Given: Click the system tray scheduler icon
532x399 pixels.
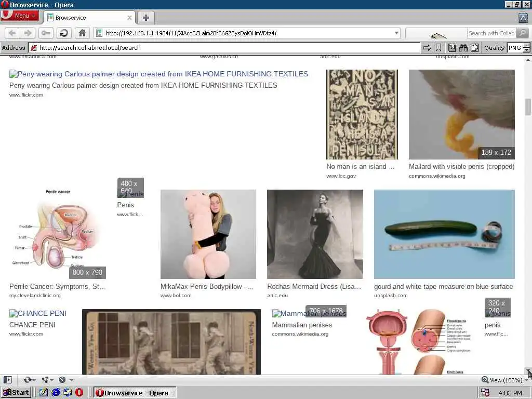Looking at the screenshot, I should coord(485,393).
